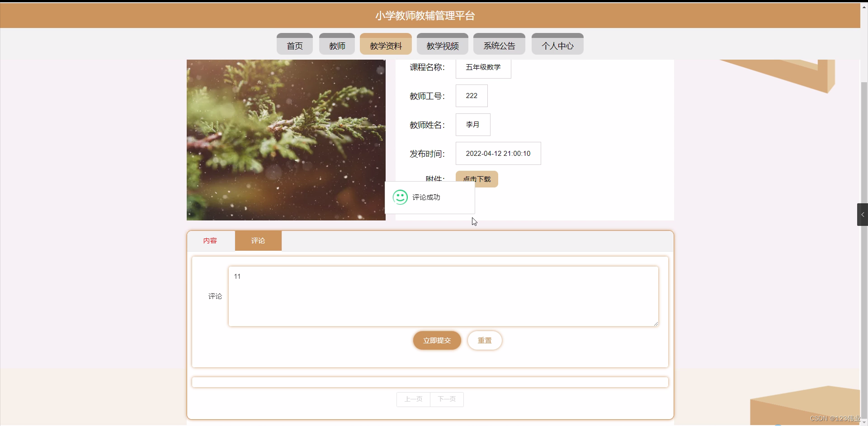This screenshot has height=426, width=868.
Task: Click the 下一页 pagination button
Action: 447,399
